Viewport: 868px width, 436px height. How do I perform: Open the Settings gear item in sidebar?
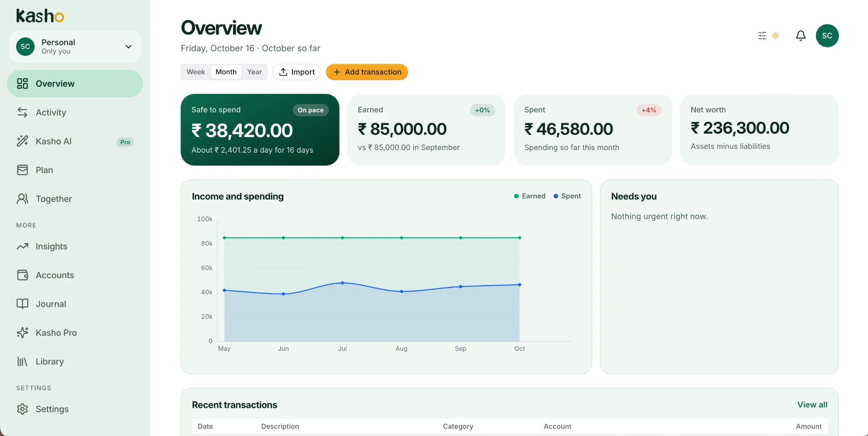pyautogui.click(x=75, y=409)
